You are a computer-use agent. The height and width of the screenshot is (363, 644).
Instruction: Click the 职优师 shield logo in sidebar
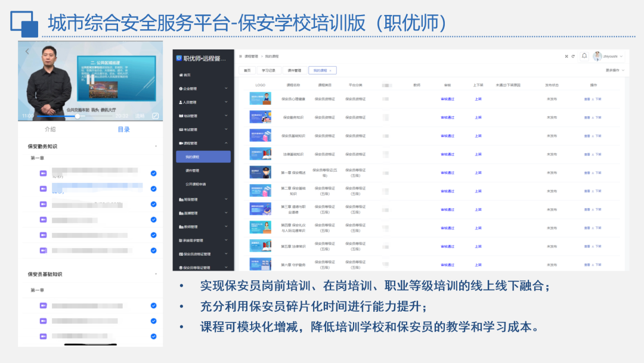[x=179, y=58]
